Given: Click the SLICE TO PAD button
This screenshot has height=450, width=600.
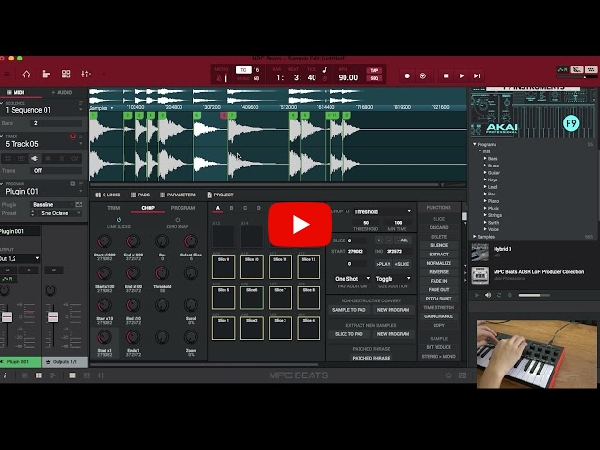Looking at the screenshot, I should pos(349,334).
